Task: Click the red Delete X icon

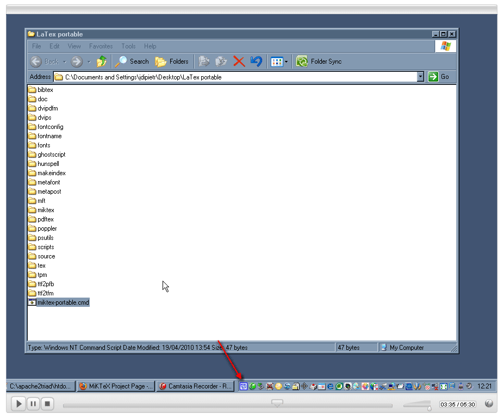Action: pyautogui.click(x=239, y=61)
